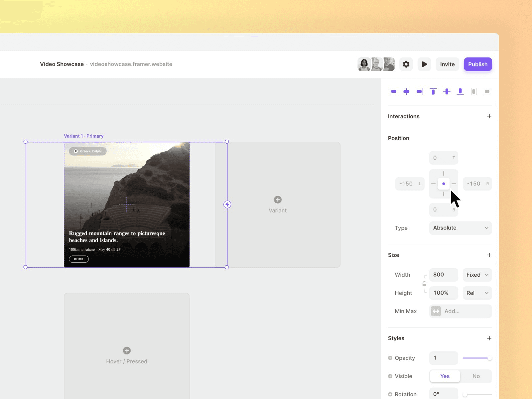Add a style with plus icon
Viewport: 532px width, 399px height.
[x=489, y=338]
